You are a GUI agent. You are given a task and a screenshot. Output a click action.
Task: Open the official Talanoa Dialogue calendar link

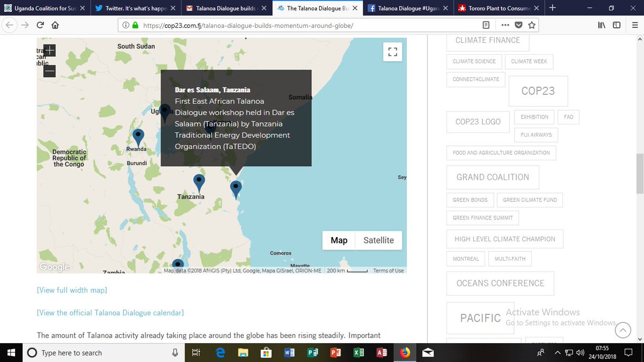pyautogui.click(x=110, y=313)
